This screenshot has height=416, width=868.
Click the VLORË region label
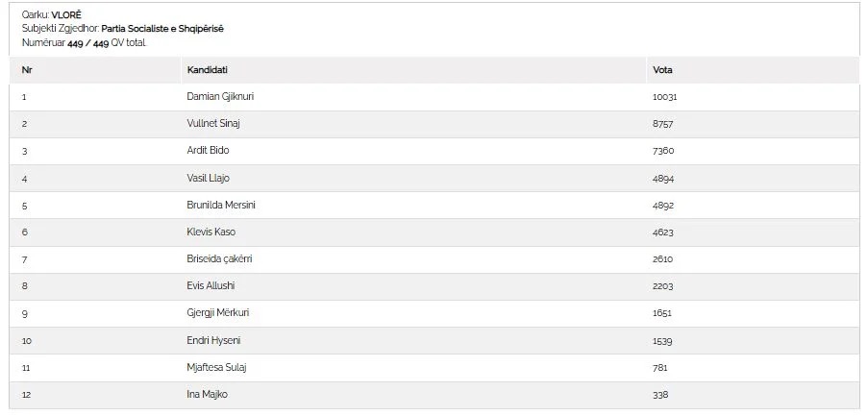click(x=66, y=15)
